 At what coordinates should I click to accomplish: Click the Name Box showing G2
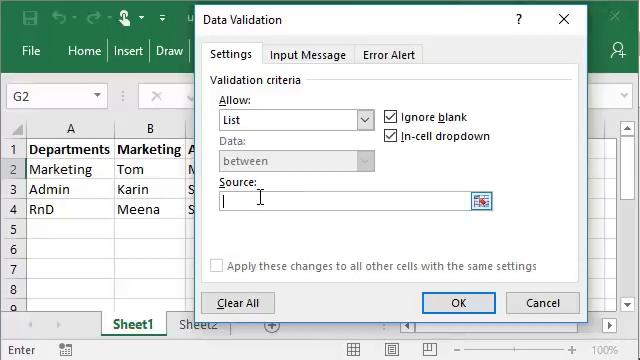pyautogui.click(x=57, y=96)
